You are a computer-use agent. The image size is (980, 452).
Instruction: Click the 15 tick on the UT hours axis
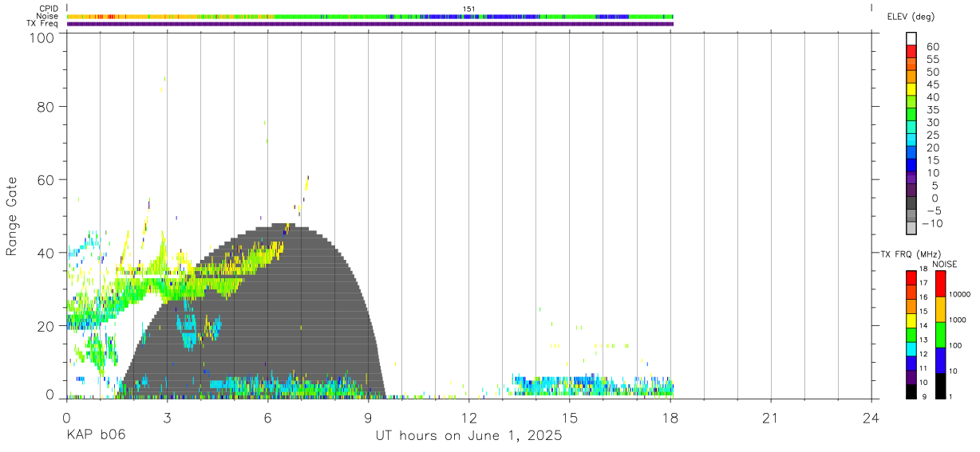[x=569, y=417]
